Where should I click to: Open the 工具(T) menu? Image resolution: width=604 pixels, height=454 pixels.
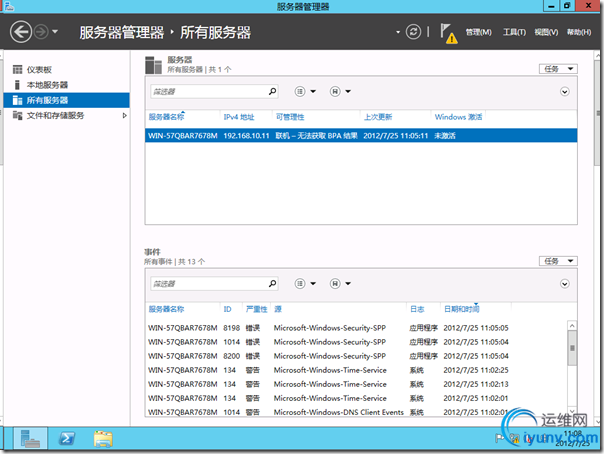click(514, 32)
